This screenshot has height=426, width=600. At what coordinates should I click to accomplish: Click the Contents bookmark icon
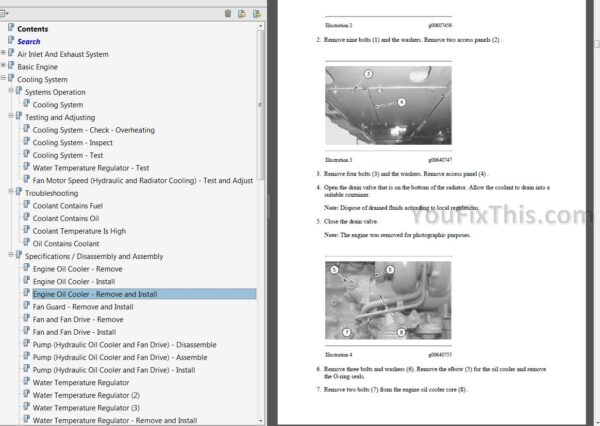pyautogui.click(x=11, y=29)
